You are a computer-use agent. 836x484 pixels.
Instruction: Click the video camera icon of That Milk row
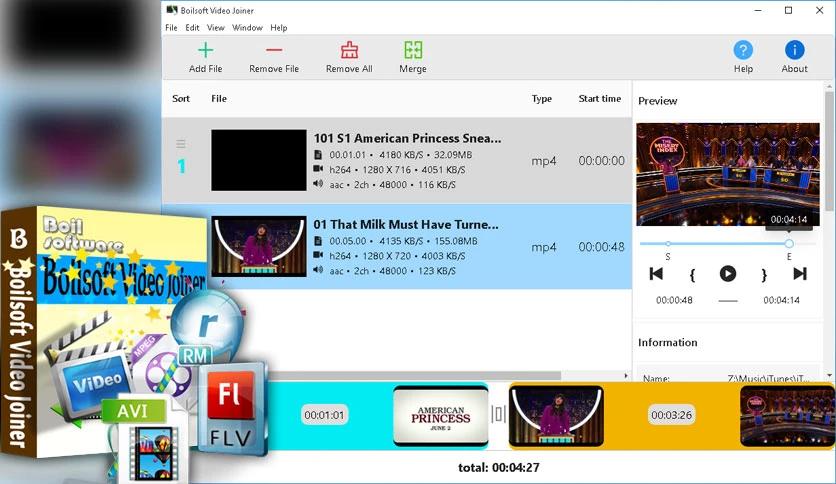click(318, 255)
